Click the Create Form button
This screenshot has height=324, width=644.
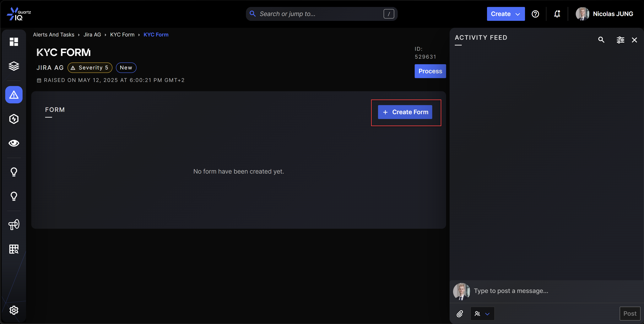(x=405, y=112)
